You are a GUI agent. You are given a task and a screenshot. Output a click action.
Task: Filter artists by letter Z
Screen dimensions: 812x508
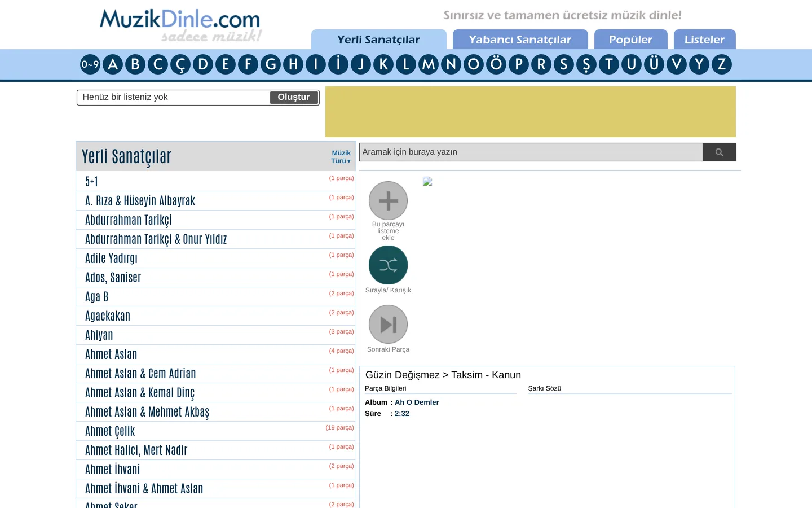pyautogui.click(x=722, y=64)
